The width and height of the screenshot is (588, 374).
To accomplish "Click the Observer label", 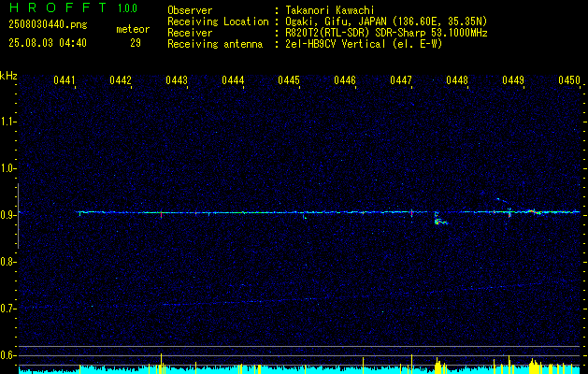I will [x=190, y=10].
